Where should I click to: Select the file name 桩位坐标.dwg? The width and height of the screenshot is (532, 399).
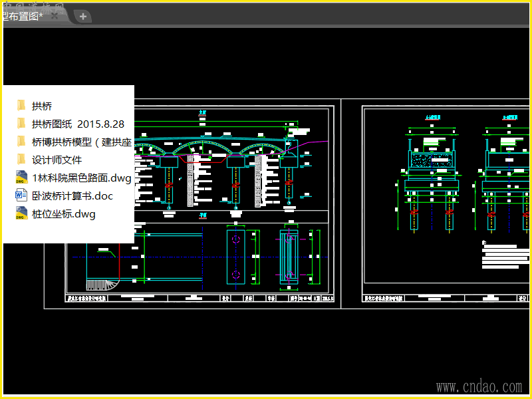coord(64,213)
